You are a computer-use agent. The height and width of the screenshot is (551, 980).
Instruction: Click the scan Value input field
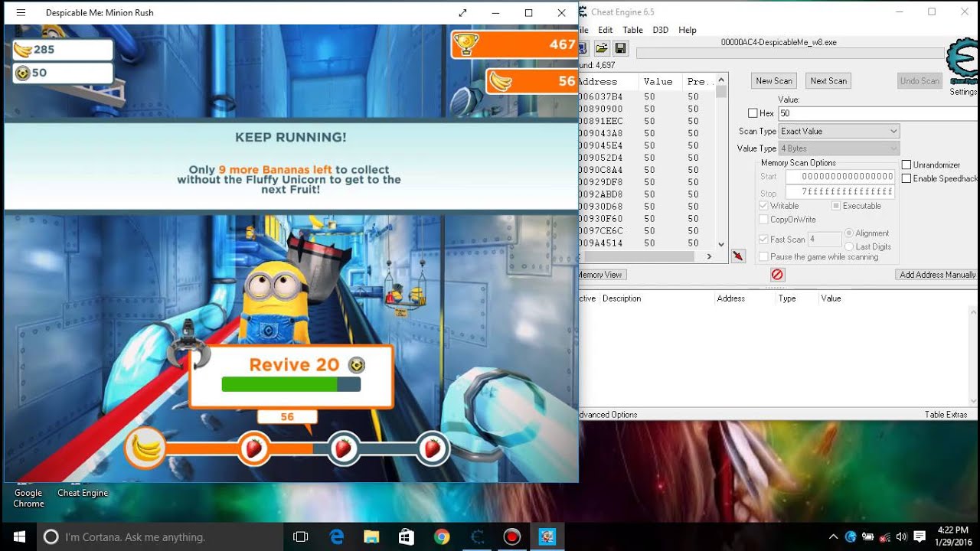[878, 113]
